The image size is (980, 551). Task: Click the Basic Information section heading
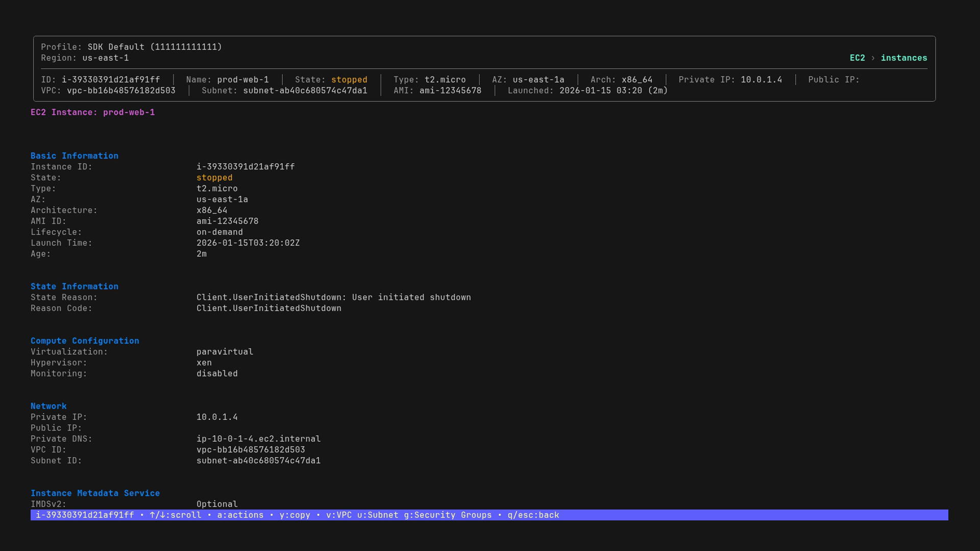pos(75,156)
